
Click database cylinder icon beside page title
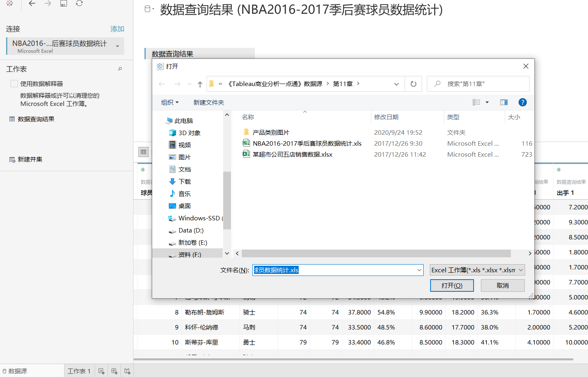(147, 9)
